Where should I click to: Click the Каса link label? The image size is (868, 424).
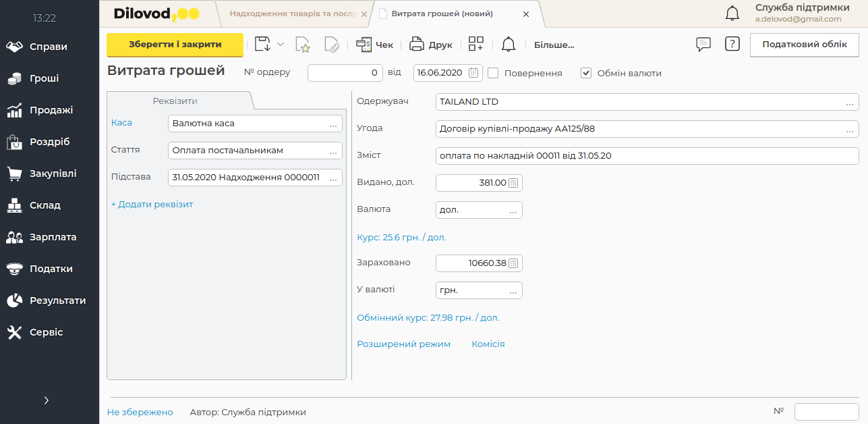(x=121, y=123)
